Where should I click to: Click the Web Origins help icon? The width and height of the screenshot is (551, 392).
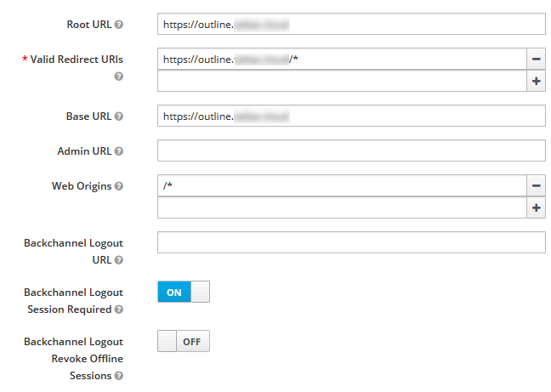119,186
